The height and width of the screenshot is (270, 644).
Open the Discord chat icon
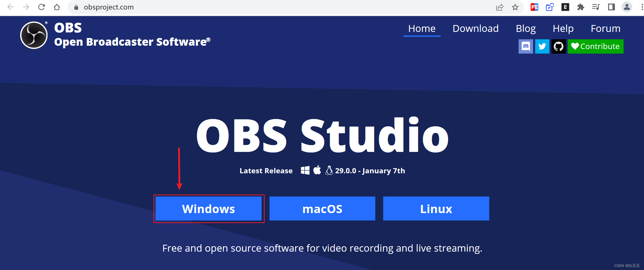pos(526,46)
